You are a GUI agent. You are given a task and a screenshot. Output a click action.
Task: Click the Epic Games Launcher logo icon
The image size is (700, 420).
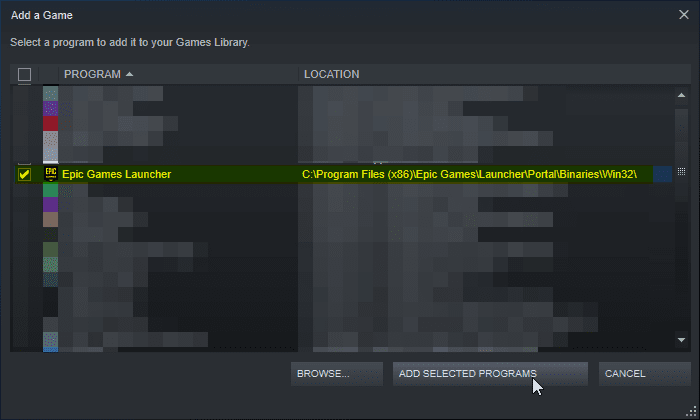[x=50, y=174]
